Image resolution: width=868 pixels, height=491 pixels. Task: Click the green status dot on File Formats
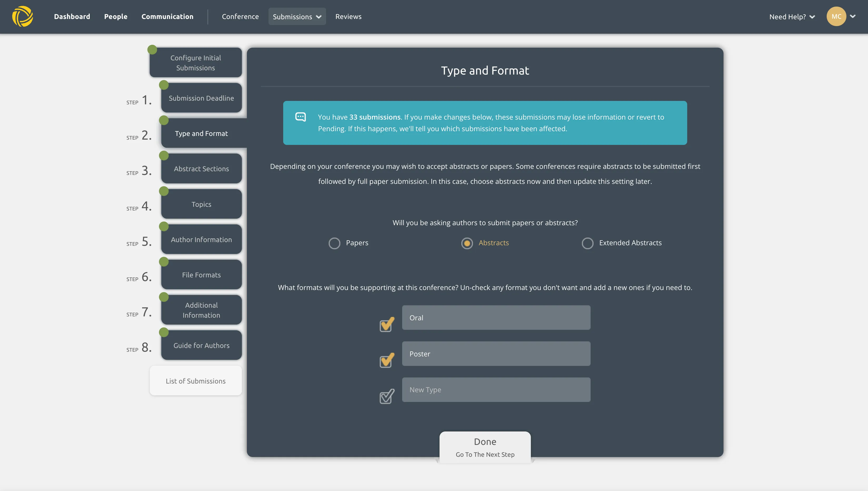click(164, 262)
